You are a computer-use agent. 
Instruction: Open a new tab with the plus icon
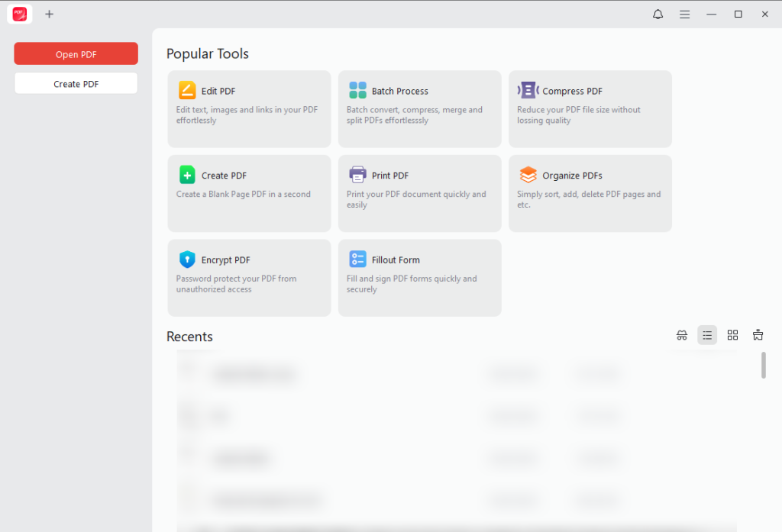49,14
